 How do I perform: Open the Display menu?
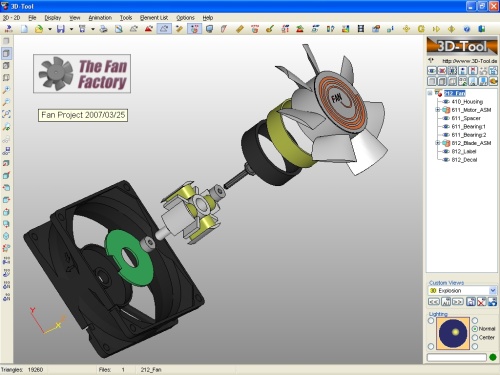(x=53, y=18)
